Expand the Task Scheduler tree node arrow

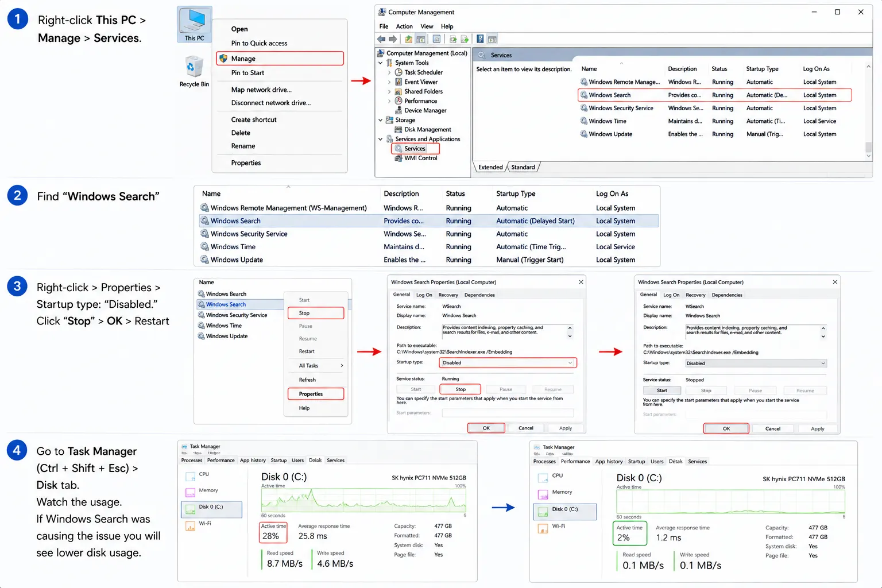(x=389, y=72)
